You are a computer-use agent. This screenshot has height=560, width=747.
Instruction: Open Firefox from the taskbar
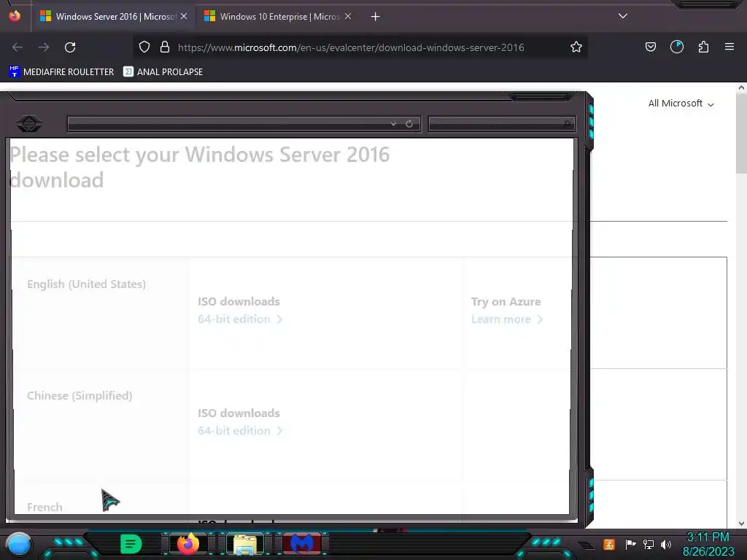(188, 544)
